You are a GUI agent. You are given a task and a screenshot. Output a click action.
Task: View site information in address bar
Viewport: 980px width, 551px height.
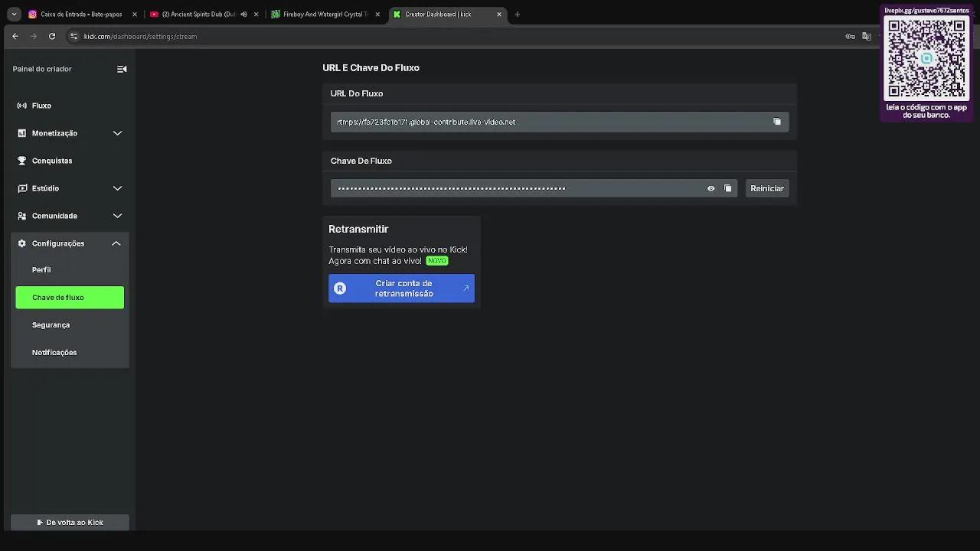[73, 36]
